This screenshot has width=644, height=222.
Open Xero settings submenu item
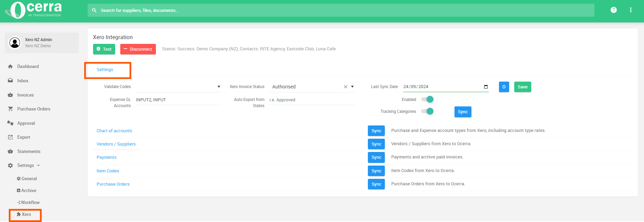point(24,215)
